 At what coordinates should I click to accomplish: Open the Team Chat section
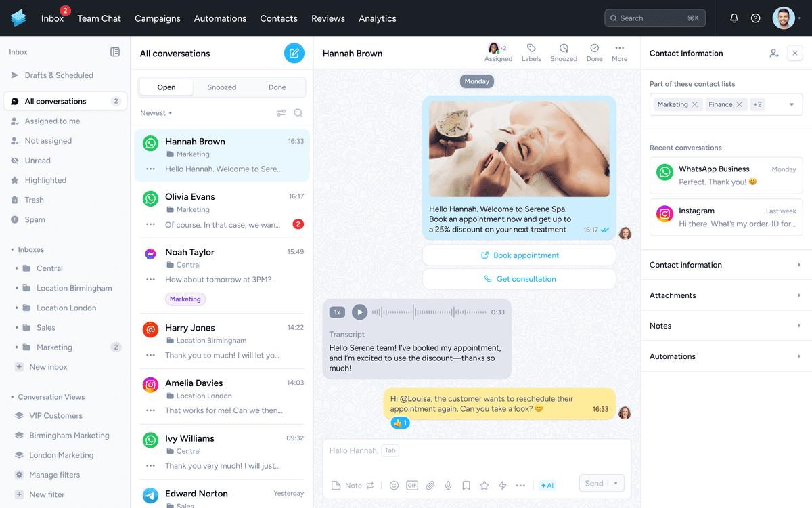tap(99, 18)
